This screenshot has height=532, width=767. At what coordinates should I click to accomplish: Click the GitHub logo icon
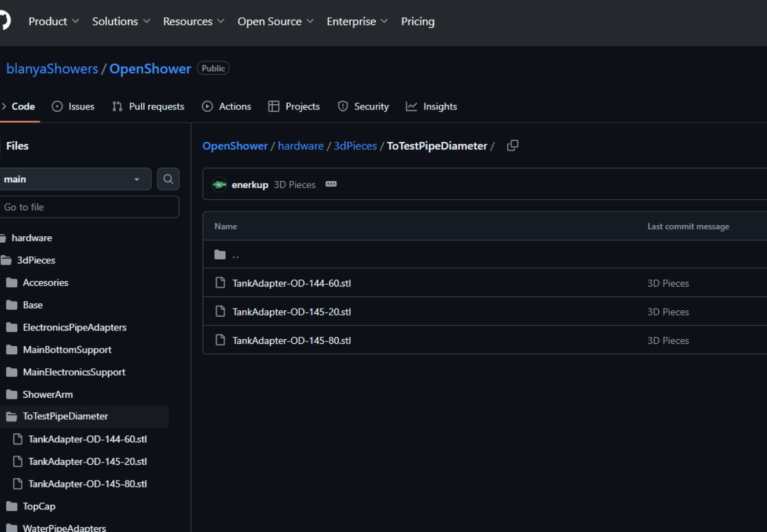click(x=4, y=21)
